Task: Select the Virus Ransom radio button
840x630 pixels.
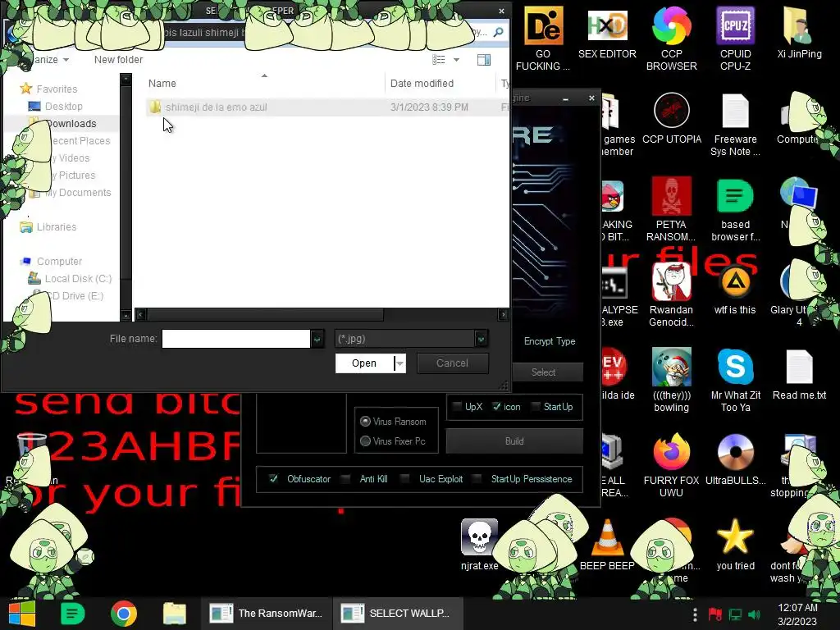Action: coord(365,422)
